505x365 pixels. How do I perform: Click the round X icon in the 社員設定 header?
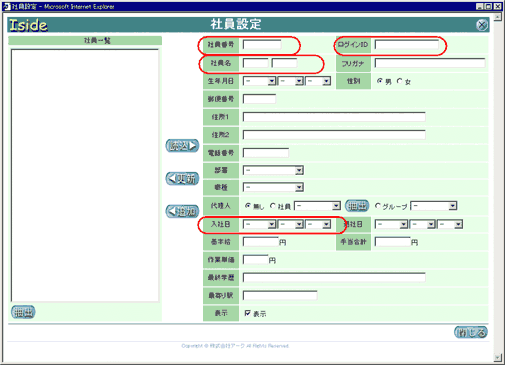(482, 25)
